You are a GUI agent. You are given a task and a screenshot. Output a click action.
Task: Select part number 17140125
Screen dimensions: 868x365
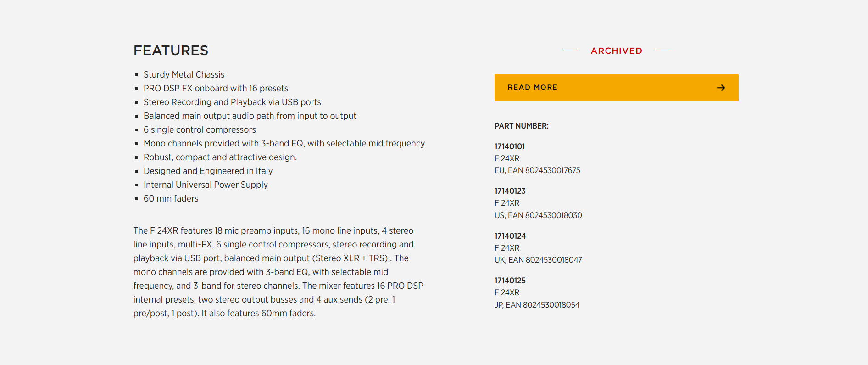coord(510,281)
